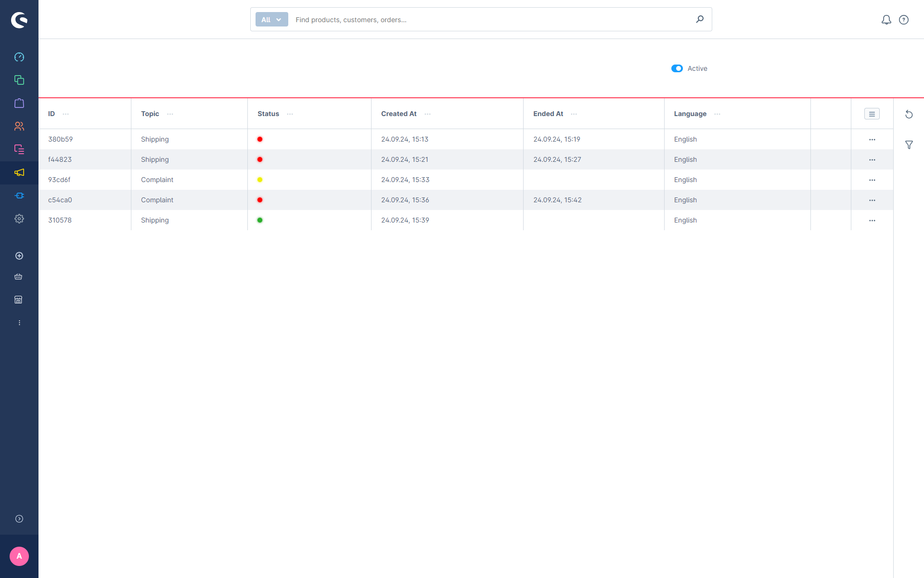This screenshot has height=578, width=924.
Task: Click the search magnifier icon
Action: point(700,19)
